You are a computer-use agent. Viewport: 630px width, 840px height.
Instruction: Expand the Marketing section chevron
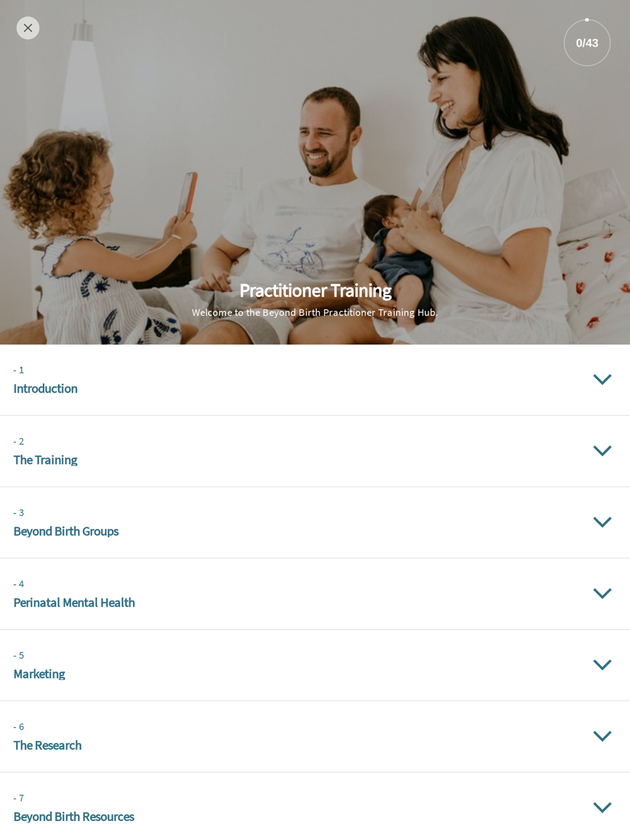click(602, 664)
